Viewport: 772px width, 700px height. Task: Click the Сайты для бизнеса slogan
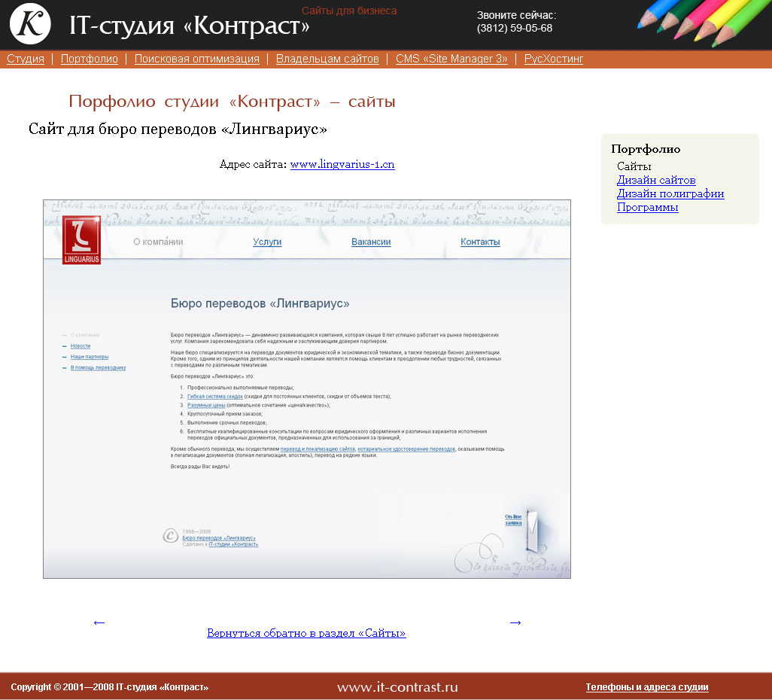[349, 11]
